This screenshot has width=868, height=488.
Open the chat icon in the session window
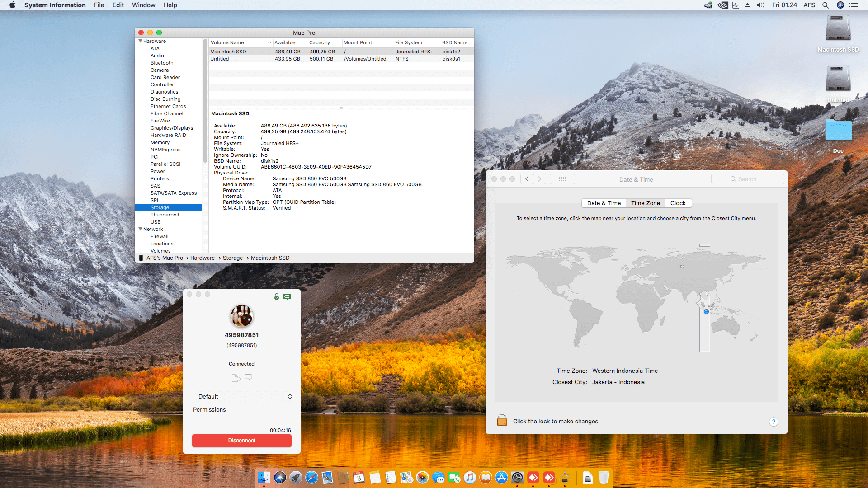[248, 377]
